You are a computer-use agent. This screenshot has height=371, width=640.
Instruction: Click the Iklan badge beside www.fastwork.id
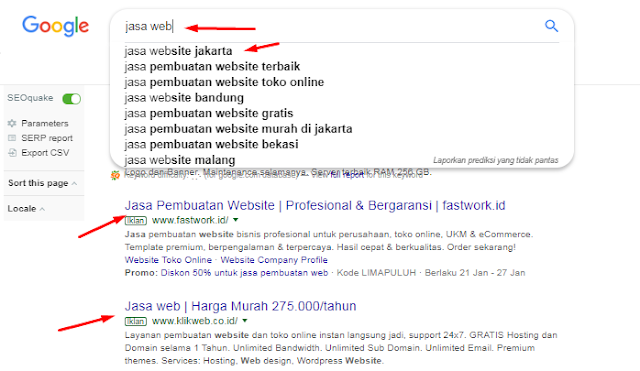point(136,220)
